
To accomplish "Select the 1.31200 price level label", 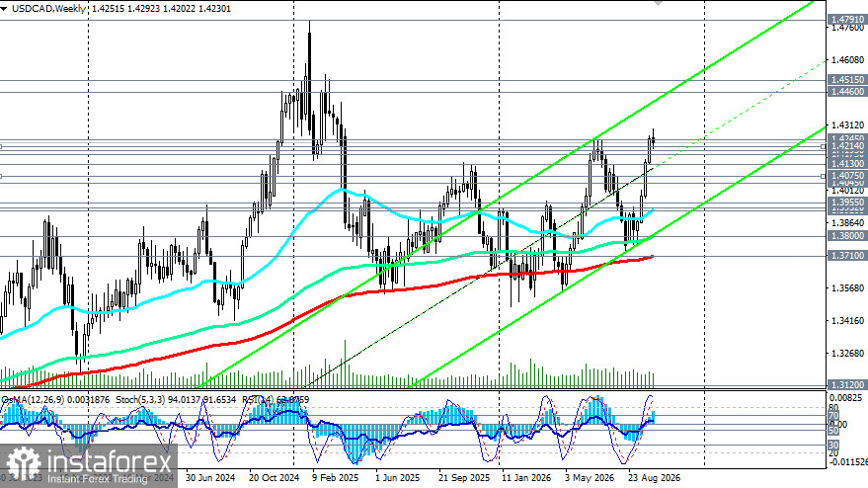I will 847,384.
